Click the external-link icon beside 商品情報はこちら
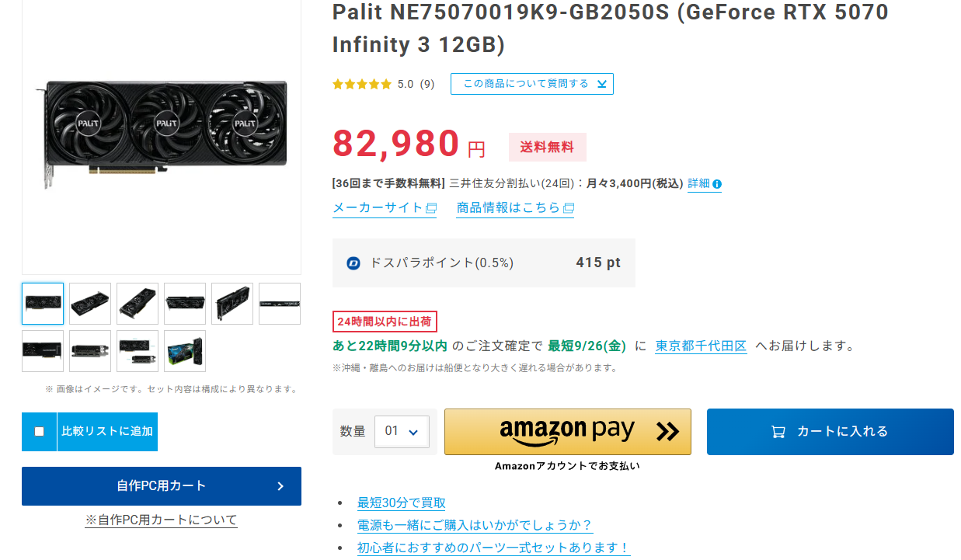The height and width of the screenshot is (560, 961). (x=569, y=208)
